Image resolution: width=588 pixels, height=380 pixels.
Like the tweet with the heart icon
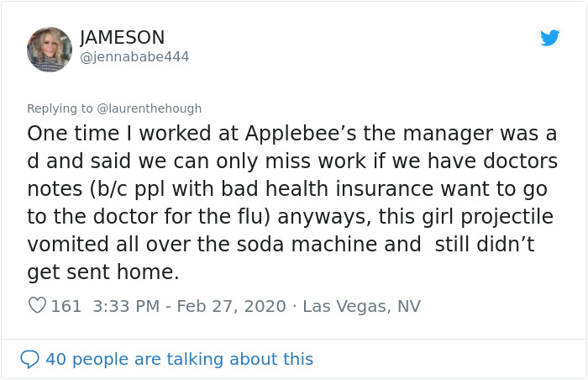click(37, 306)
